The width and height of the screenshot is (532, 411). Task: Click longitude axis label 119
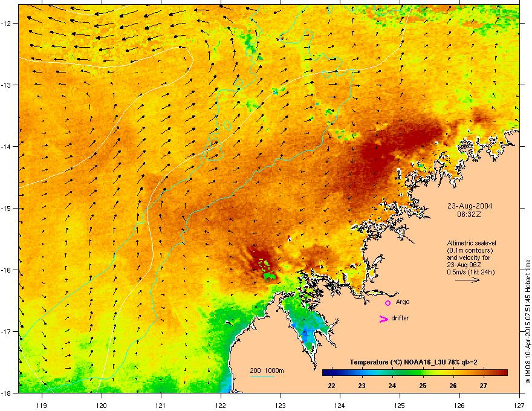42,405
